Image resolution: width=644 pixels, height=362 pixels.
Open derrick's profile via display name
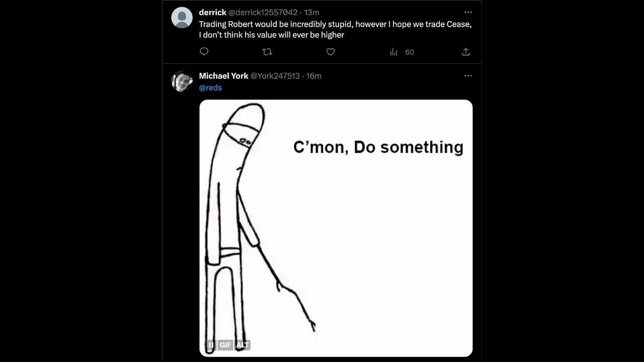point(212,12)
